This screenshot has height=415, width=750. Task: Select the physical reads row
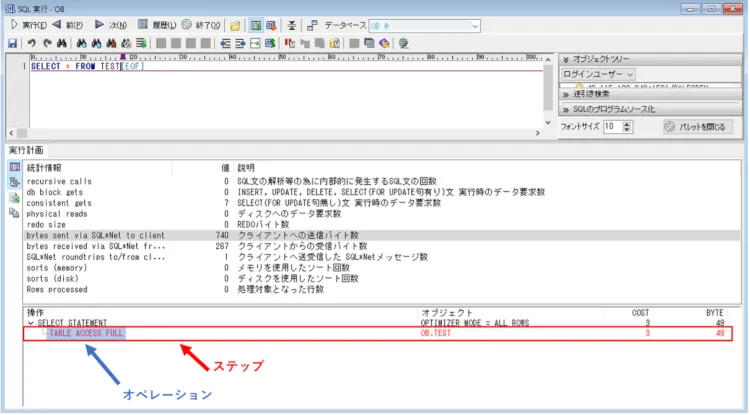[382, 214]
